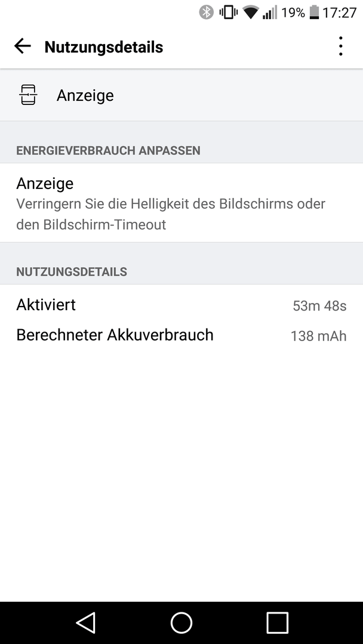Image resolution: width=363 pixels, height=644 pixels.
Task: Tap the clock showing 17:27
Action: tap(340, 13)
